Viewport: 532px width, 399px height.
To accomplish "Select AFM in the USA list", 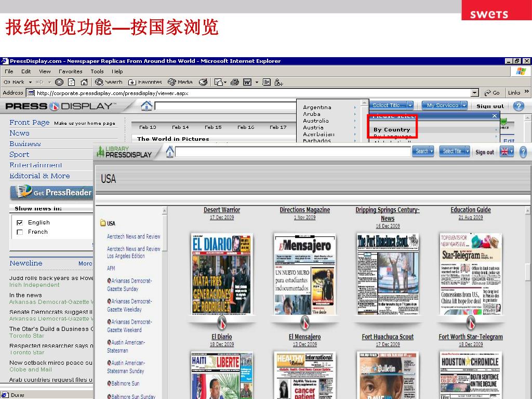I will pos(111,268).
